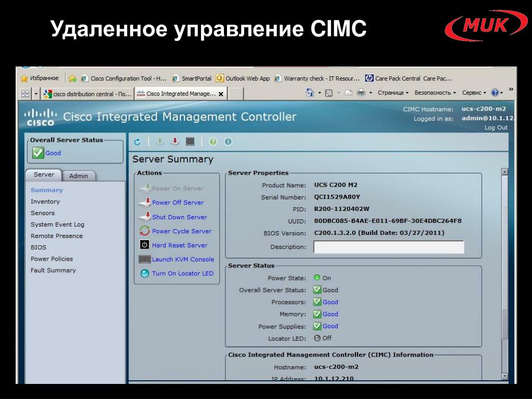Image resolution: width=532 pixels, height=399 pixels.
Task: Open the Сервис menu
Action: 474,92
